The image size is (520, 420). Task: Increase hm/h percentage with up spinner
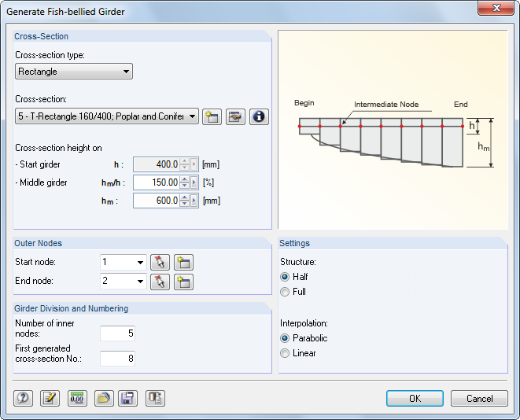[185, 179]
